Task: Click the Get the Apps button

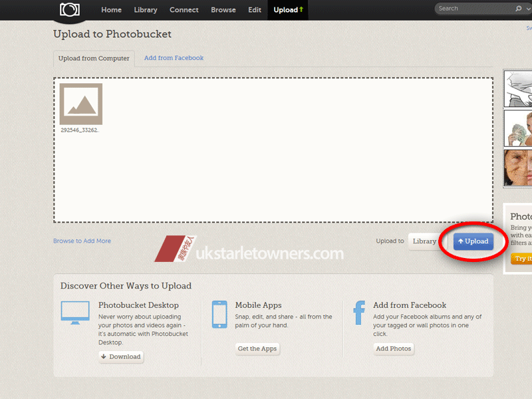Action: [x=257, y=348]
